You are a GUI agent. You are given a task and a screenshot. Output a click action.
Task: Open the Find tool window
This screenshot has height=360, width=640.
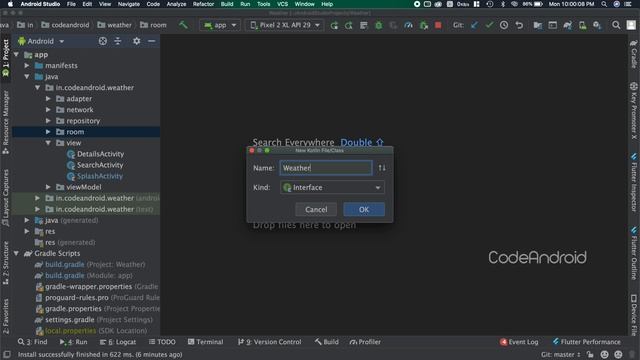33,342
